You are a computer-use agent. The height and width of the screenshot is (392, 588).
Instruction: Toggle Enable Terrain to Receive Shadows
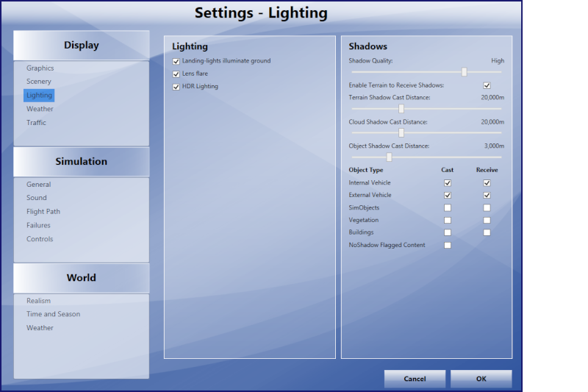click(487, 85)
